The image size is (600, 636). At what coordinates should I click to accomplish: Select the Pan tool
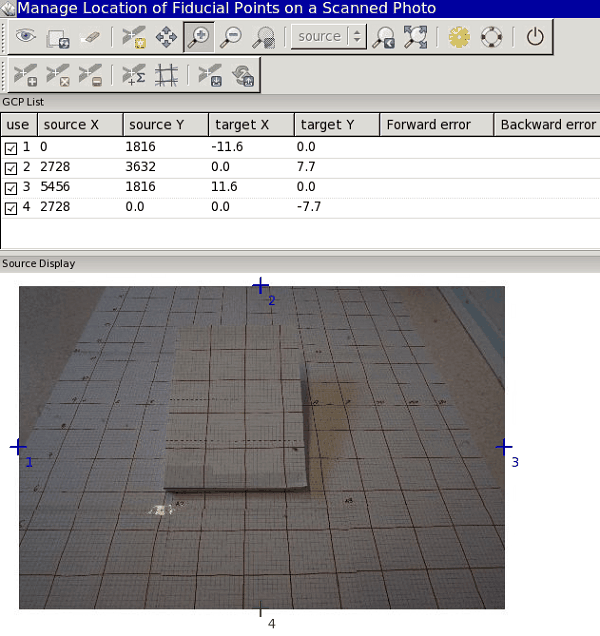pos(165,37)
